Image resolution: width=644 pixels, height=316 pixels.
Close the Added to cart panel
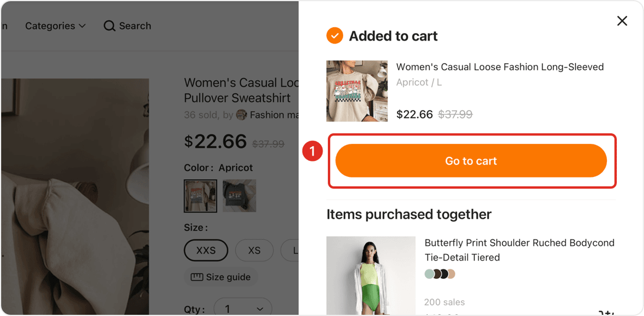[x=622, y=21]
